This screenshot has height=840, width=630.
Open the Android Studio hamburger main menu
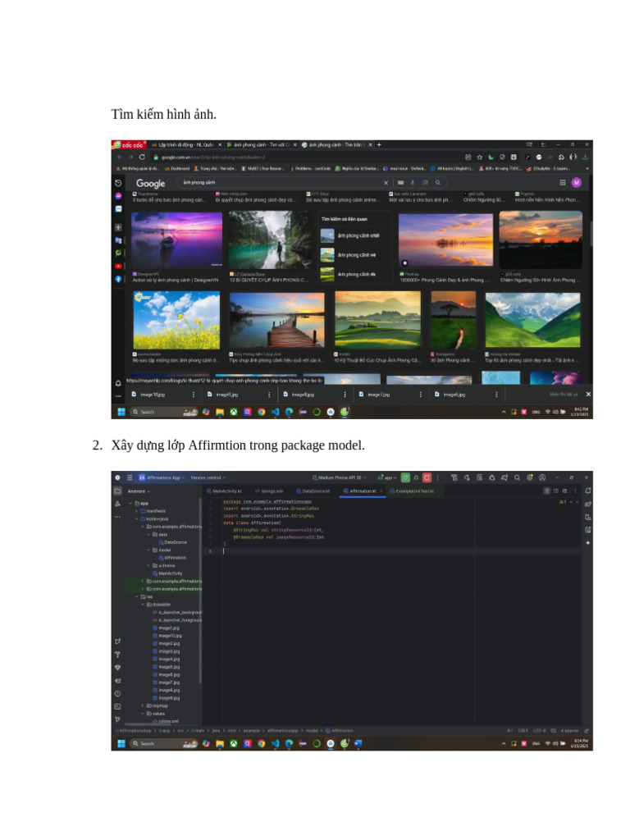point(129,477)
